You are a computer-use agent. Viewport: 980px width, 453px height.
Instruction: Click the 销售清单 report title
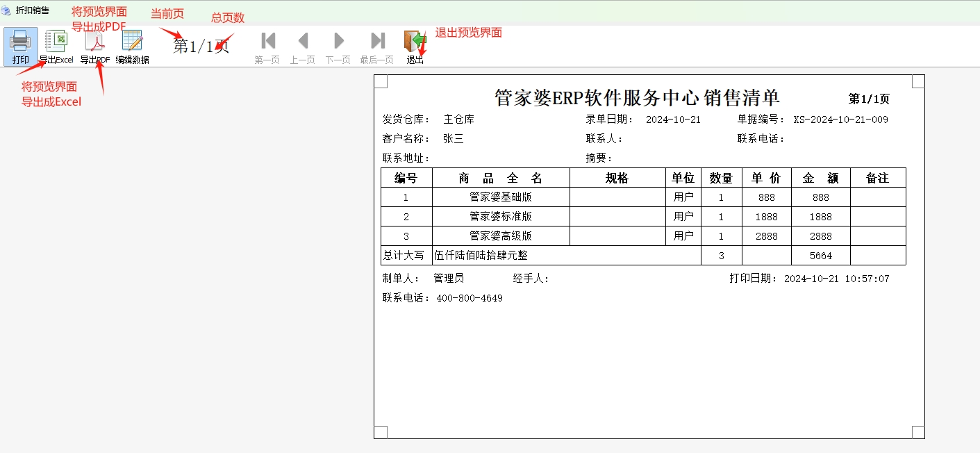742,98
